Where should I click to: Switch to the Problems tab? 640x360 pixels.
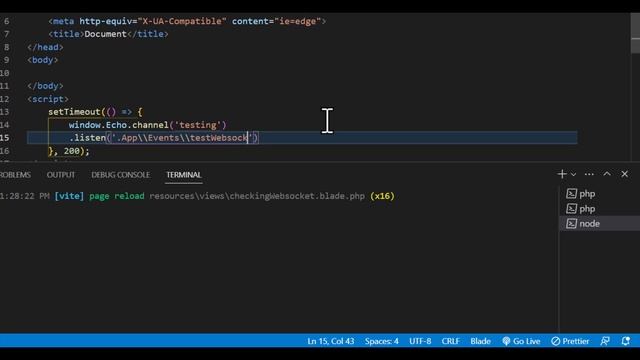pos(15,175)
